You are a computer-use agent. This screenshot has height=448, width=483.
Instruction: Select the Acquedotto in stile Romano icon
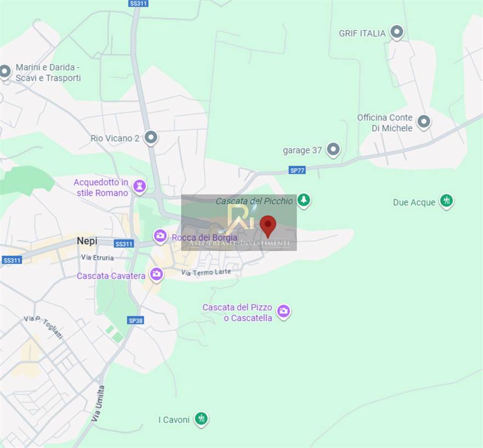coord(140,186)
